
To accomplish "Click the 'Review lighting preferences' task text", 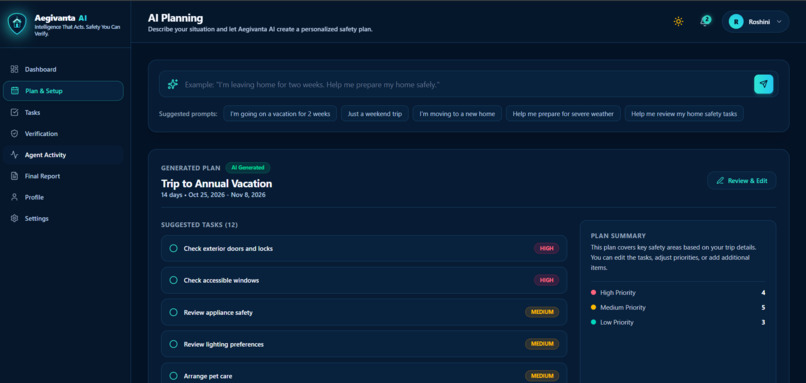I will (224, 344).
